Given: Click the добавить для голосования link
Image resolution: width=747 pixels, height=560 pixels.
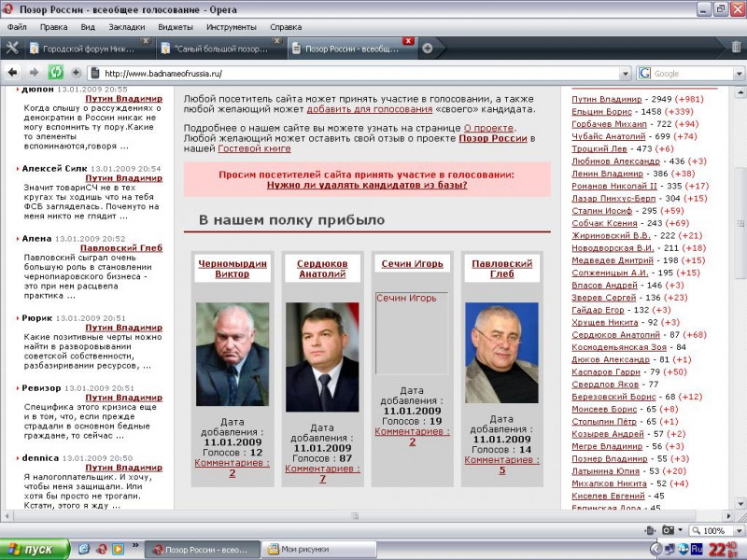Looking at the screenshot, I should [369, 109].
